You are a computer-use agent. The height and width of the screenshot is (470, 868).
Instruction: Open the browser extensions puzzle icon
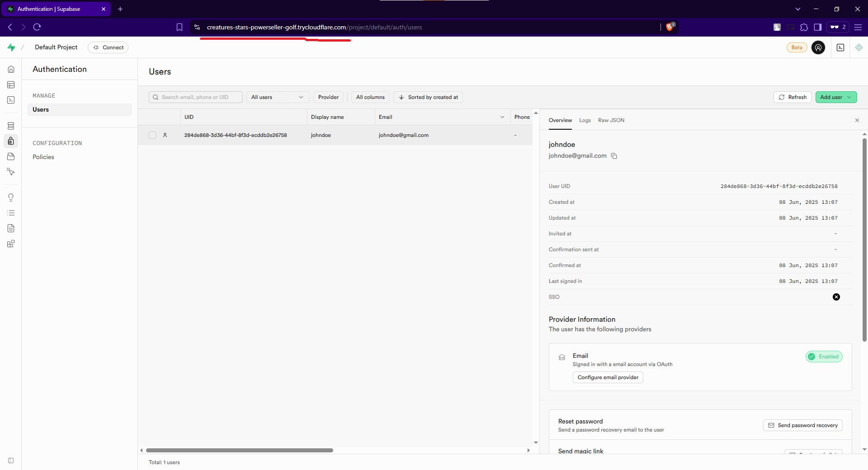coord(804,27)
